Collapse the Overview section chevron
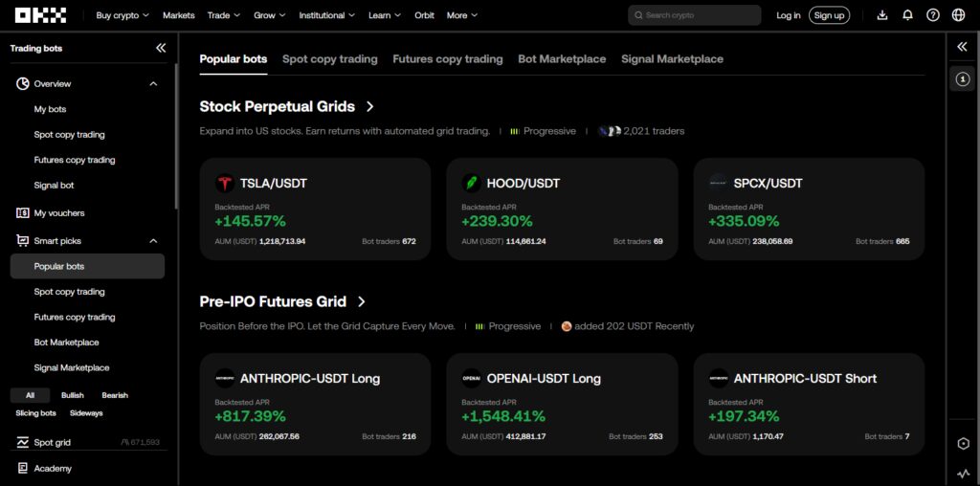Viewport: 980px width, 486px height. [153, 83]
